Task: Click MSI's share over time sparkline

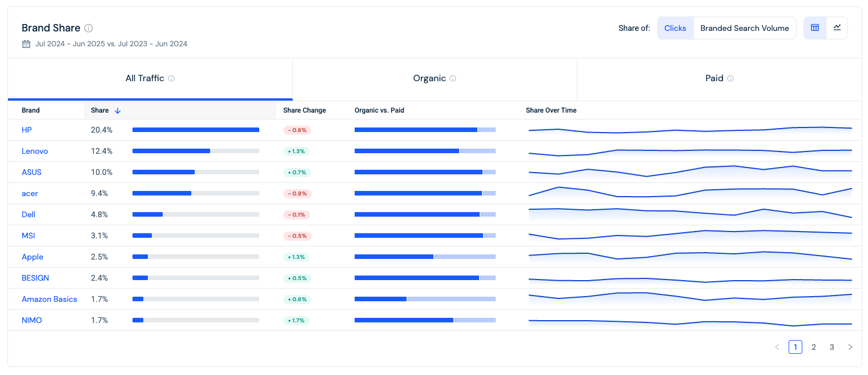Action: 690,236
